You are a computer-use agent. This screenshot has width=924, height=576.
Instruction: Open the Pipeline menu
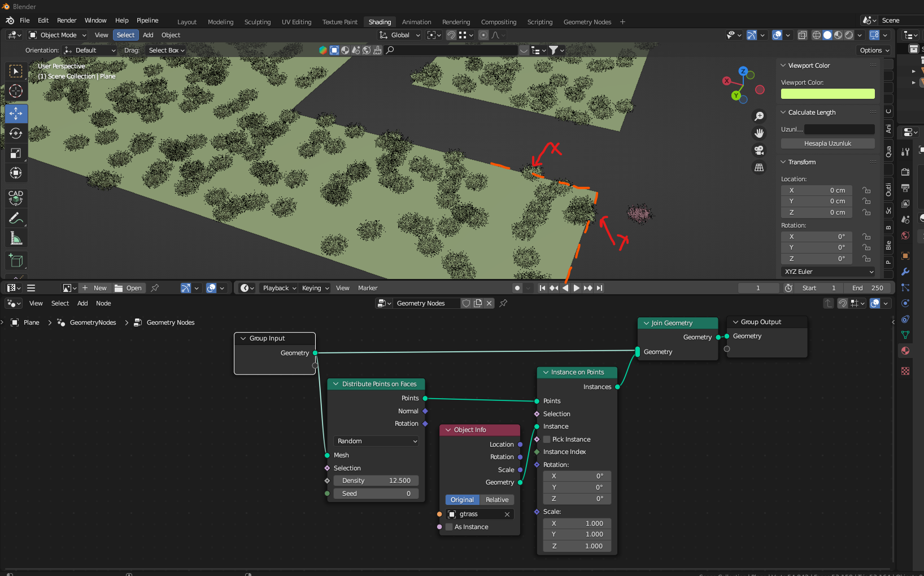[x=147, y=20]
